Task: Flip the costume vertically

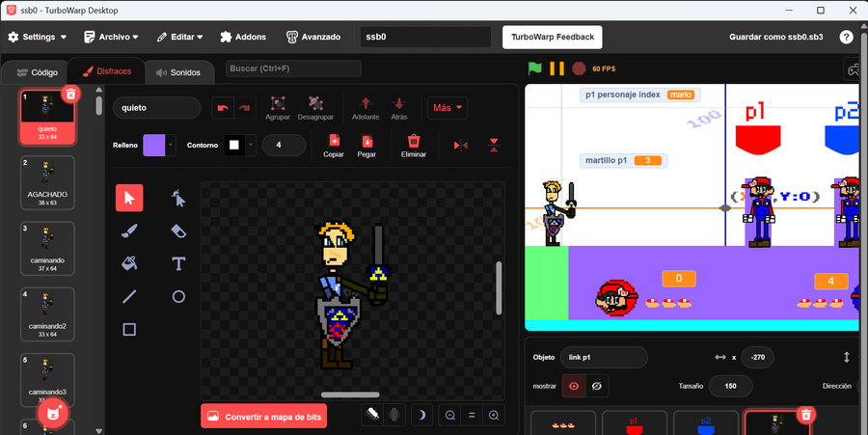Action: [494, 145]
